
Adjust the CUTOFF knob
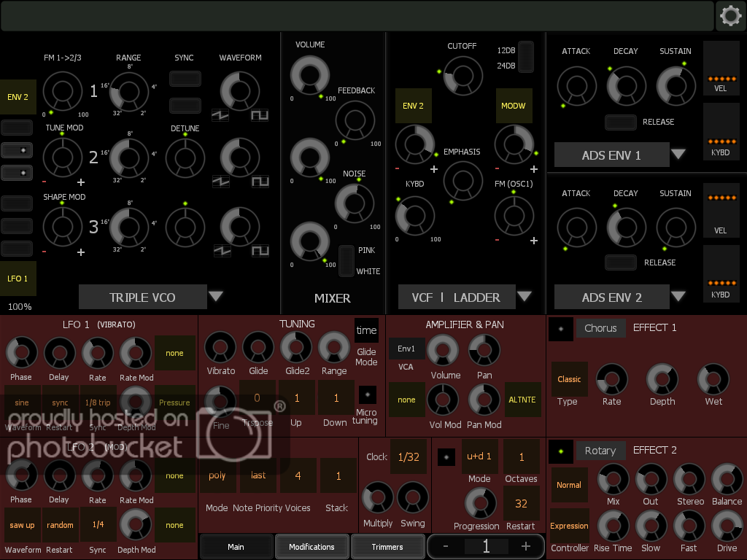pos(462,76)
